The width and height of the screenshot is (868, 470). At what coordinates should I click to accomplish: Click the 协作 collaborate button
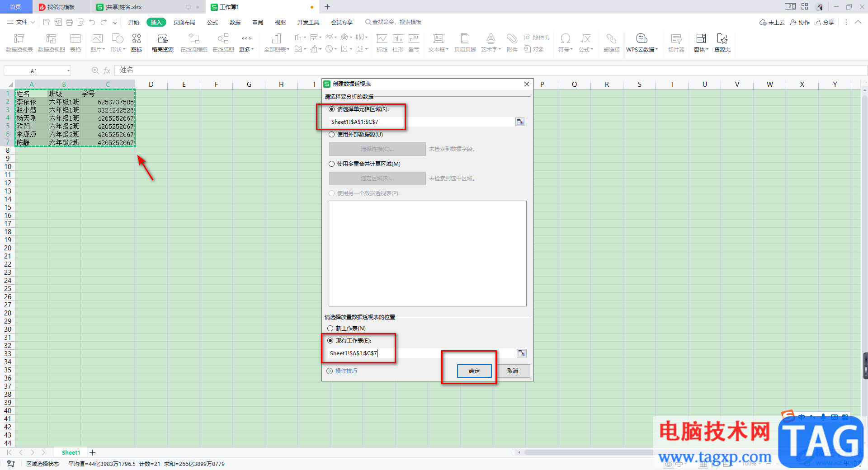pos(800,22)
